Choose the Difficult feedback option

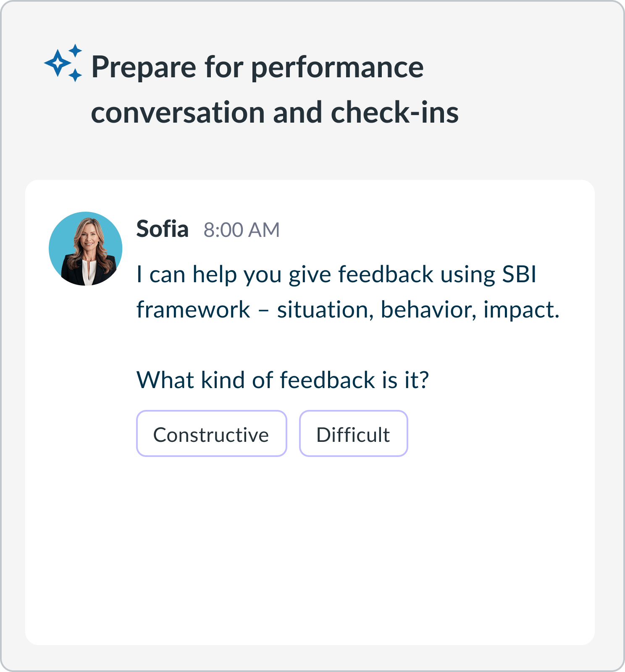pos(354,433)
